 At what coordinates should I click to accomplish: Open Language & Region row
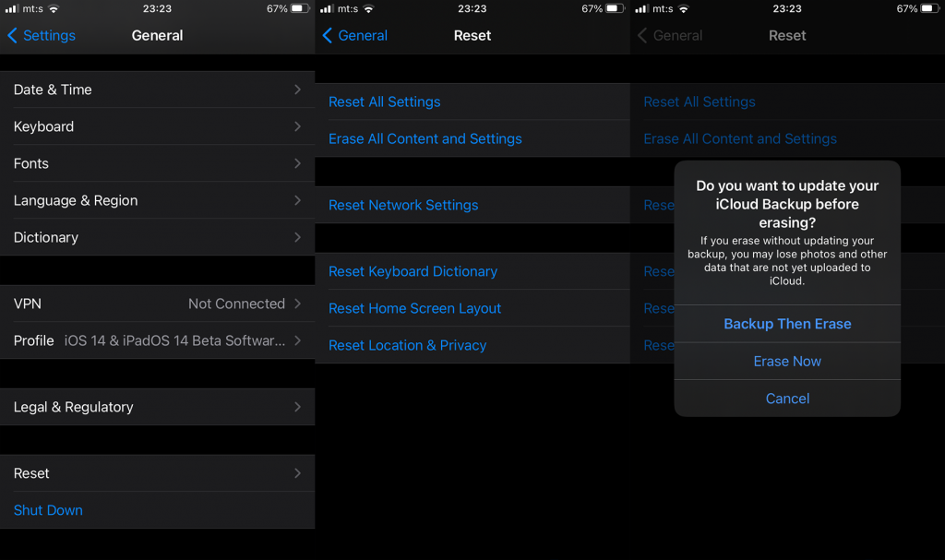157,200
